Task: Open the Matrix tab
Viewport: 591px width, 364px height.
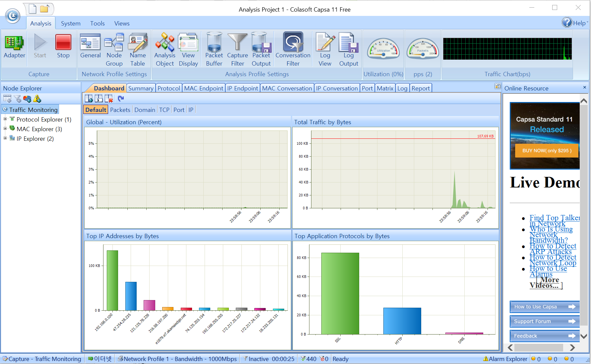Action: [x=385, y=88]
